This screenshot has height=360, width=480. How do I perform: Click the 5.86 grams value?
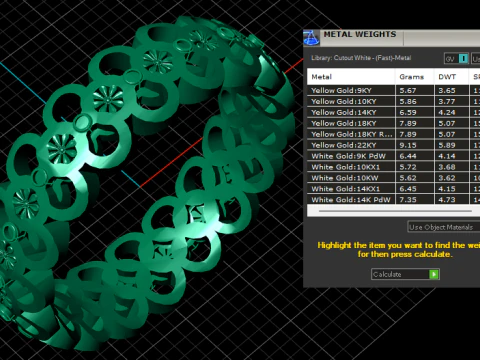[x=408, y=101]
